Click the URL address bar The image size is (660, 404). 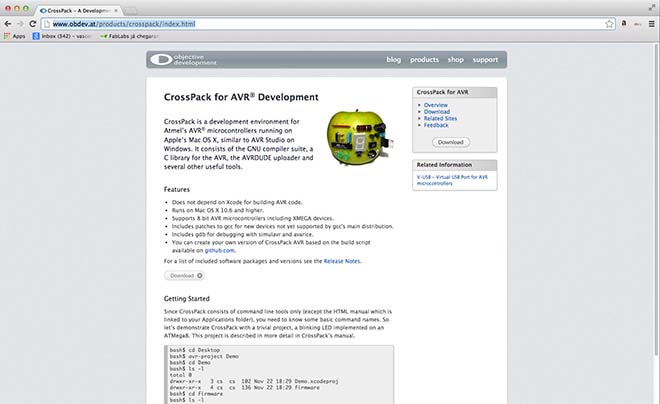[x=328, y=24]
